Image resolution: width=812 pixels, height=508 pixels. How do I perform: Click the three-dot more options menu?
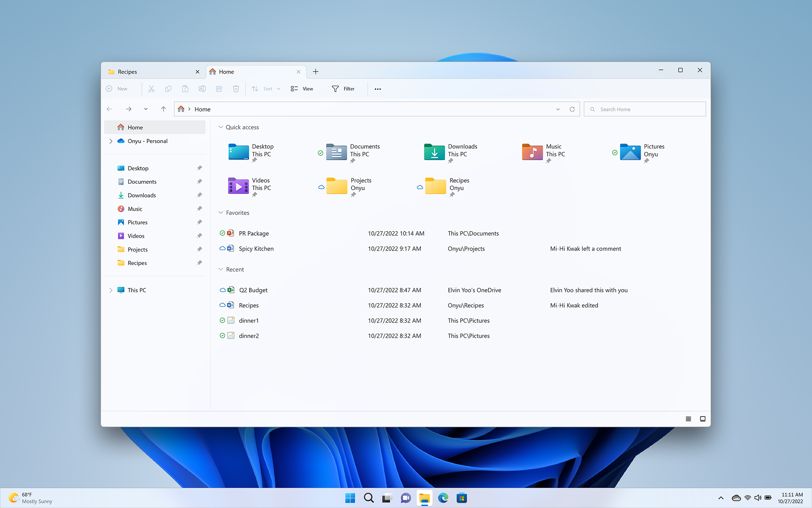point(378,88)
